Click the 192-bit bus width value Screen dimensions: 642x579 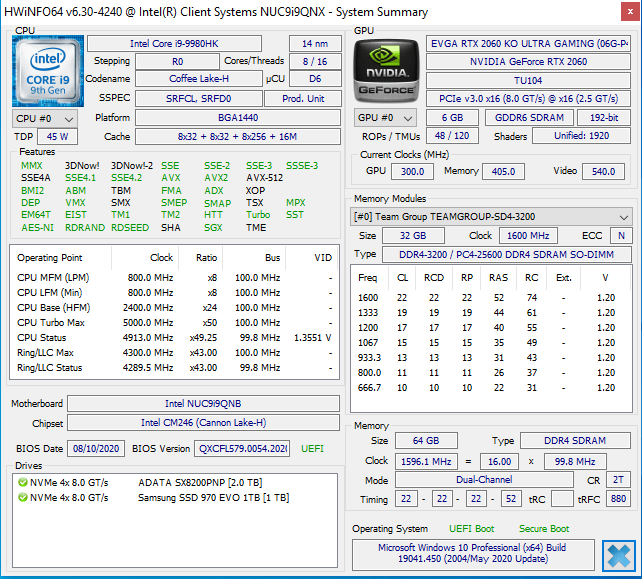(x=604, y=118)
